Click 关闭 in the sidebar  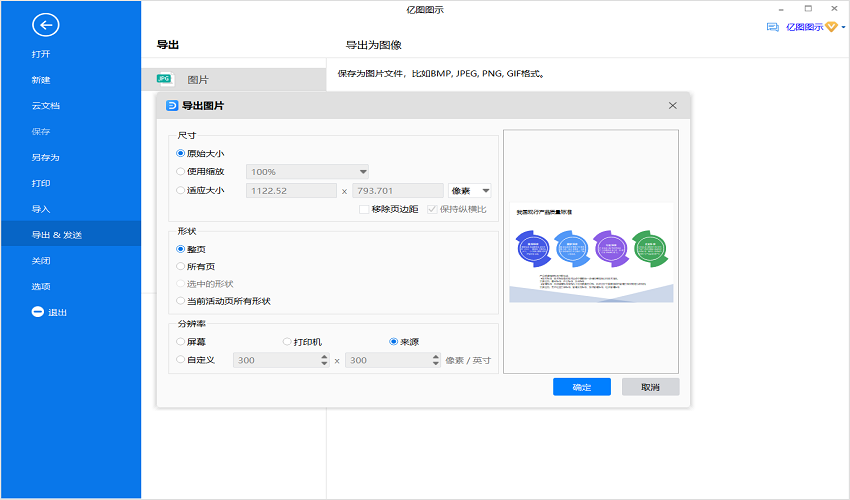(41, 261)
